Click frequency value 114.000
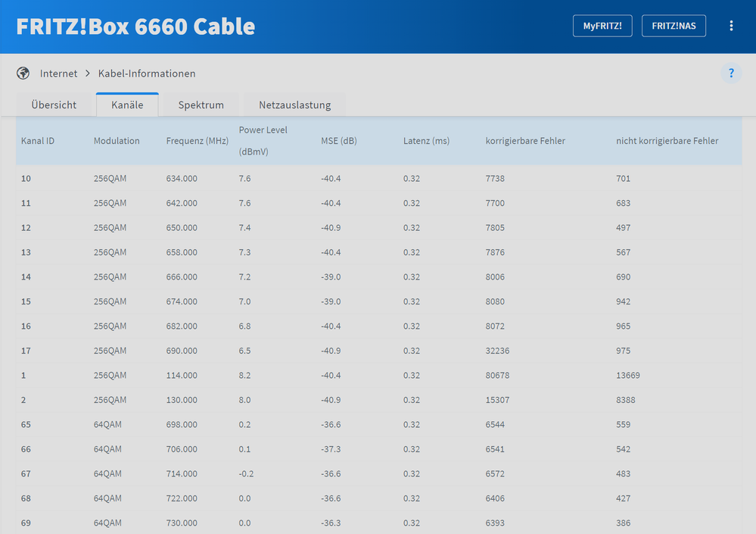756x534 pixels. pyautogui.click(x=182, y=375)
